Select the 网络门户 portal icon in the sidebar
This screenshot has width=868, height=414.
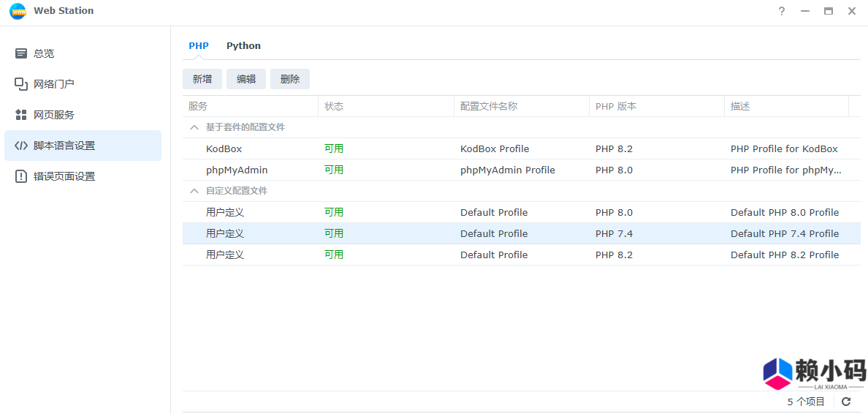click(x=21, y=84)
